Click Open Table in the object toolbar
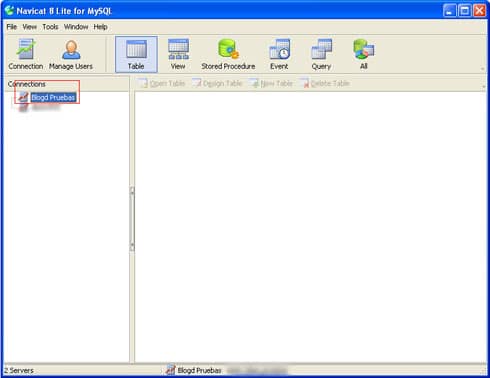The width and height of the screenshot is (490, 378). point(162,83)
